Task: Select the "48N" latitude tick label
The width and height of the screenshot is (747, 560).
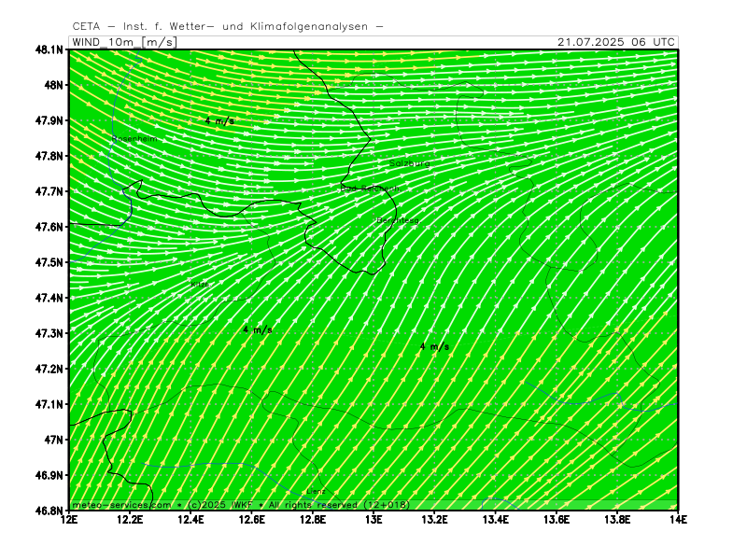Action: (x=53, y=85)
